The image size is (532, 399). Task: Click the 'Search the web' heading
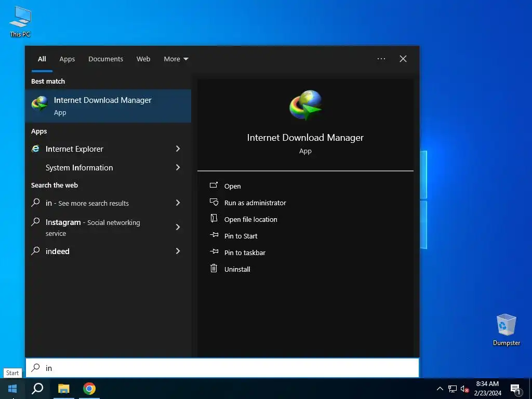tap(54, 185)
